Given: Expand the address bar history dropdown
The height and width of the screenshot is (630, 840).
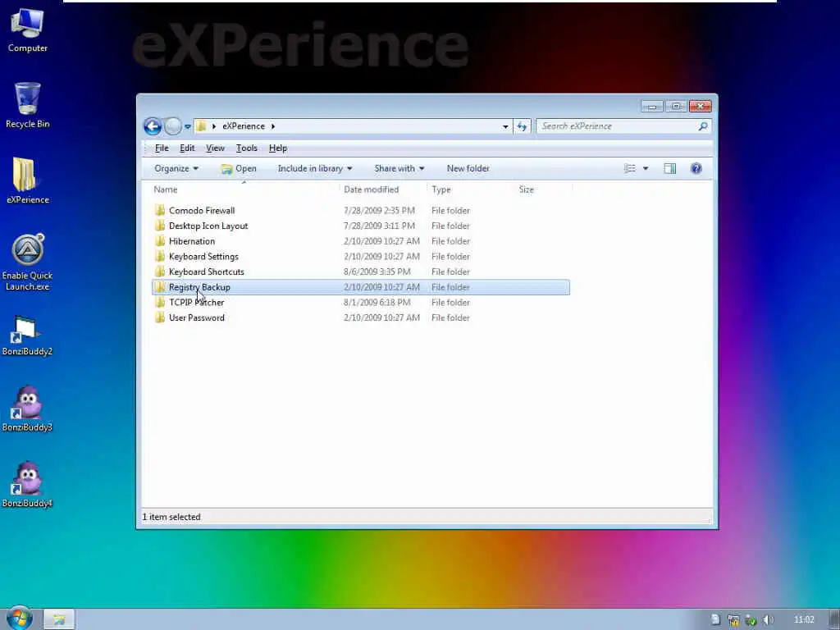Looking at the screenshot, I should [505, 126].
